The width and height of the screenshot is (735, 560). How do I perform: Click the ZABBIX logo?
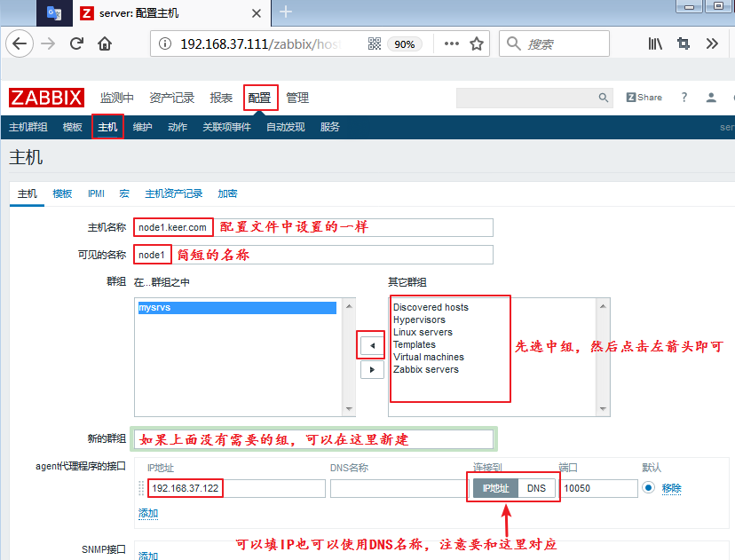46,98
